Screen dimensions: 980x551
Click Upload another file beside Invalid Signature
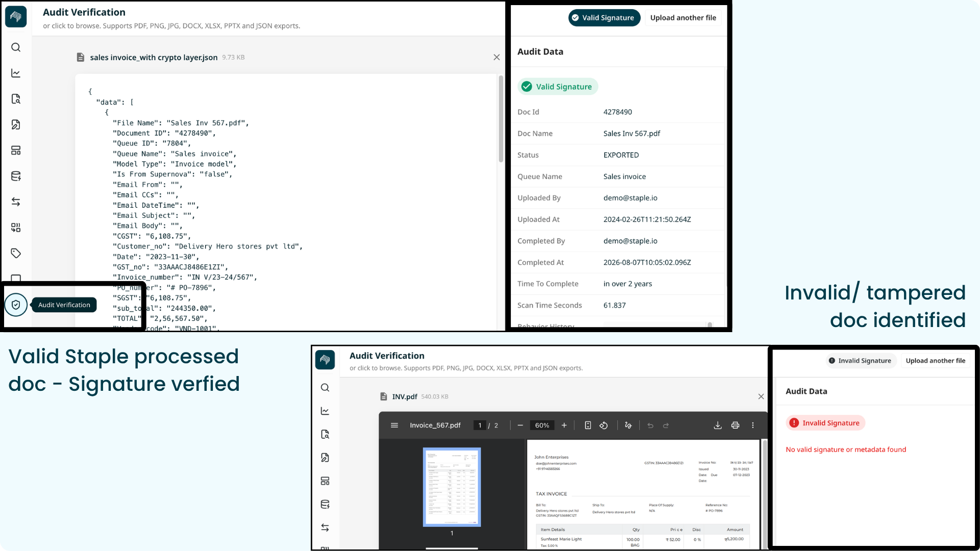(x=935, y=361)
